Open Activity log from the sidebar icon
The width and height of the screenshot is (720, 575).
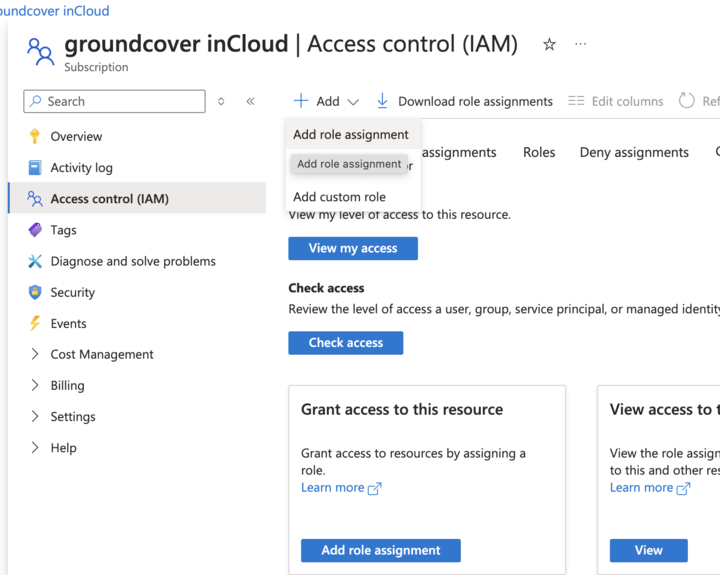tap(35, 168)
